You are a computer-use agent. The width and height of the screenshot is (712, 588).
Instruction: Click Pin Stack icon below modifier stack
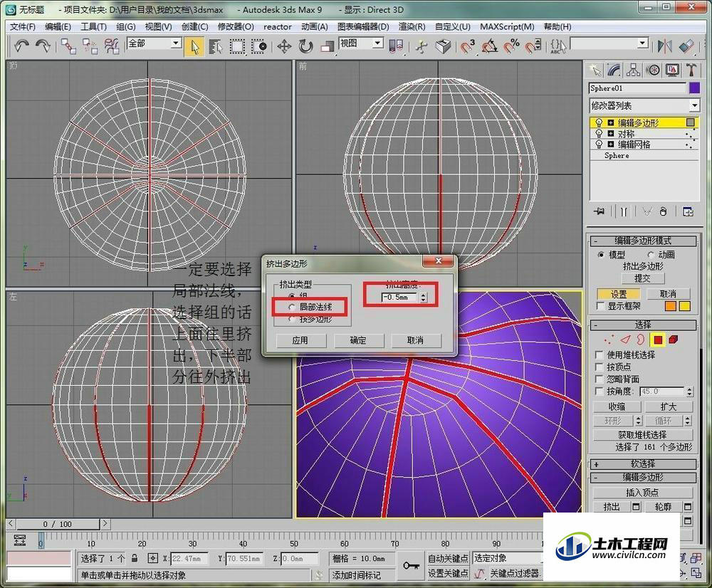[x=600, y=211]
